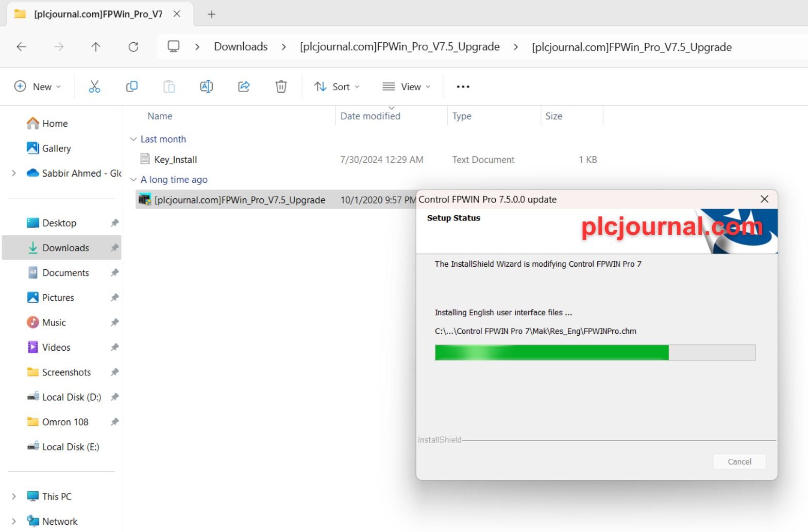
Task: Expand the This PC tree node
Action: pos(14,496)
